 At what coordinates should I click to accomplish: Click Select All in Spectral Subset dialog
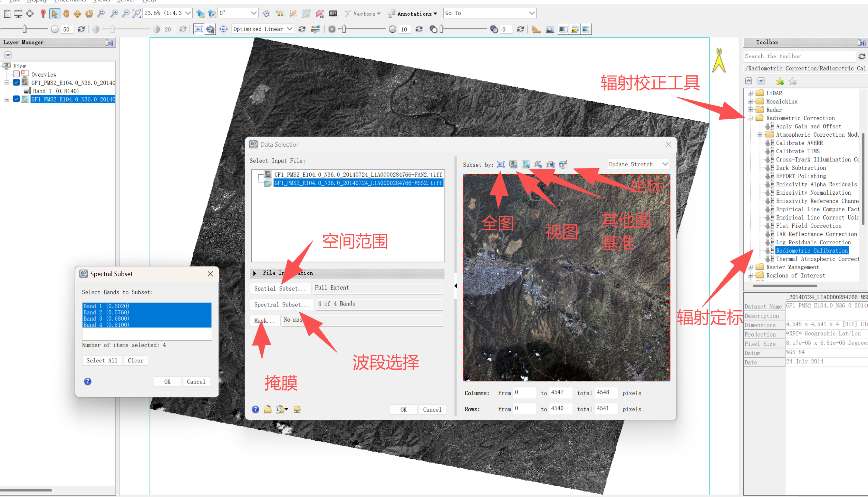pos(102,360)
